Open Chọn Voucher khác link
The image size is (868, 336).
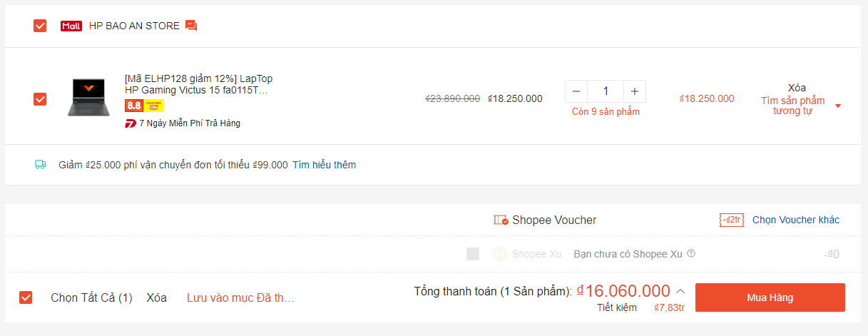point(796,220)
